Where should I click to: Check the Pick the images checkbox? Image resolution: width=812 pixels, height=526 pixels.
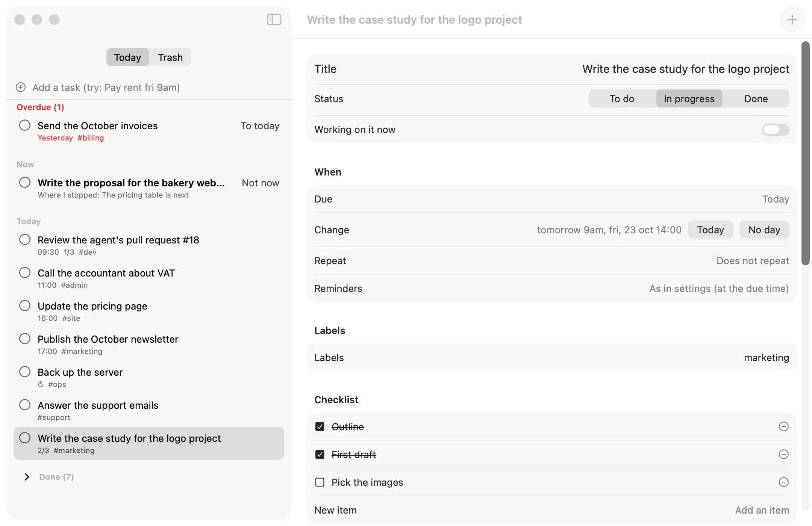(x=320, y=482)
